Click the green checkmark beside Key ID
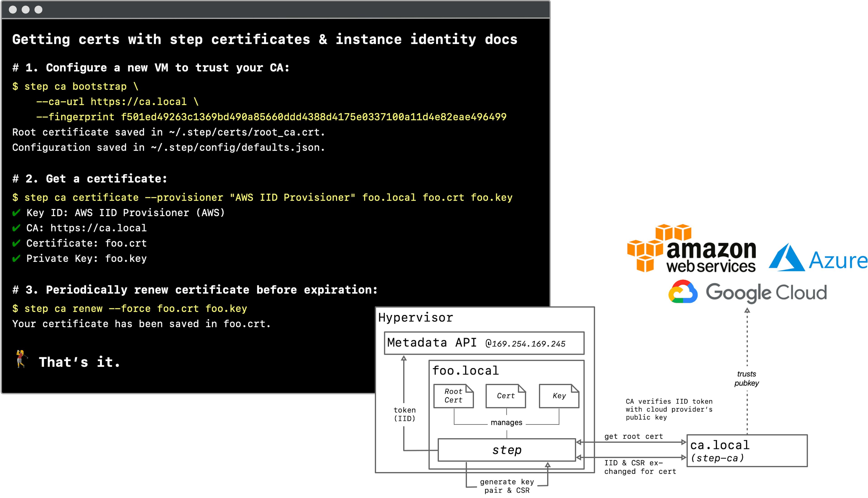 pyautogui.click(x=16, y=213)
